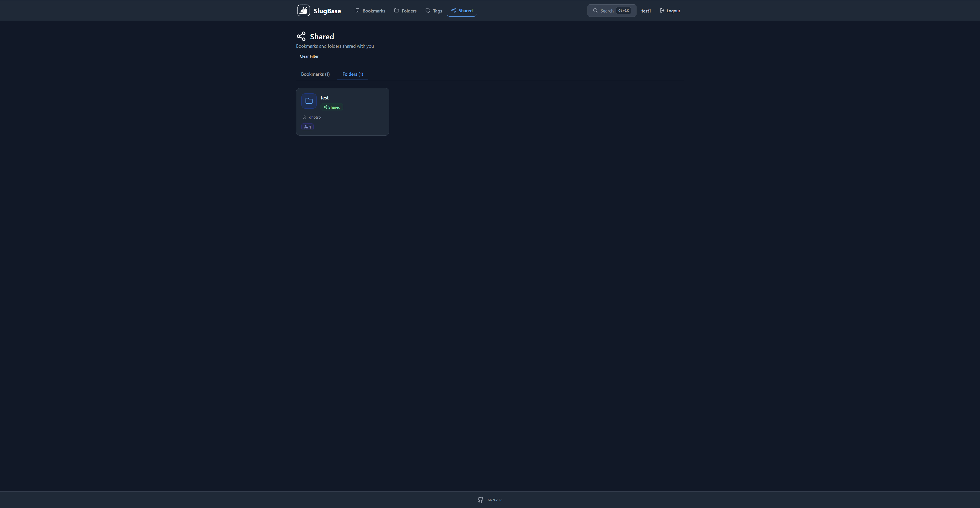Select the Bookmarks bookmark icon in navigation

357,10
